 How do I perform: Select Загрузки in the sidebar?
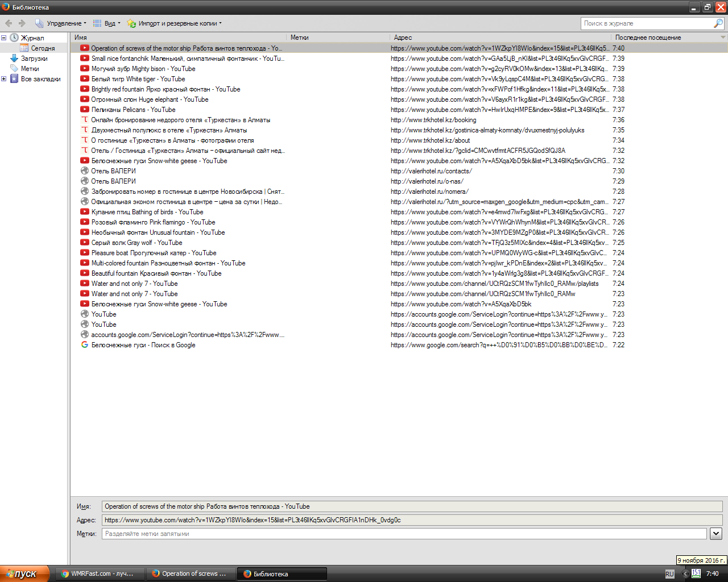point(34,59)
